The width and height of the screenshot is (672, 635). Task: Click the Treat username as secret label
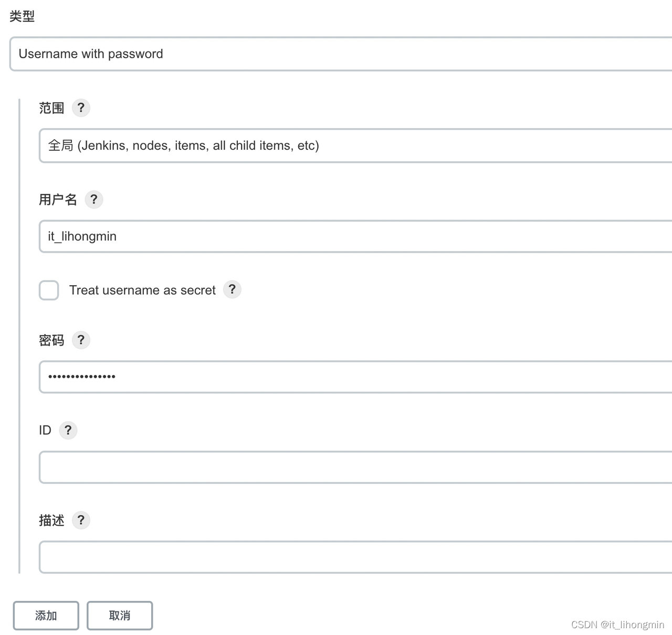pyautogui.click(x=142, y=290)
